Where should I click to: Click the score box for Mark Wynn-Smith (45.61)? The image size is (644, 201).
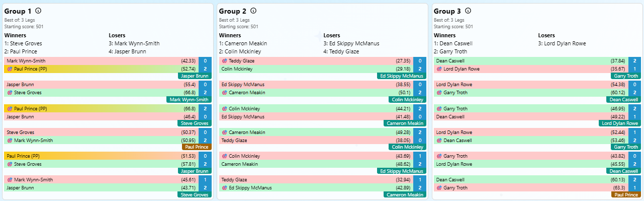click(x=205, y=179)
